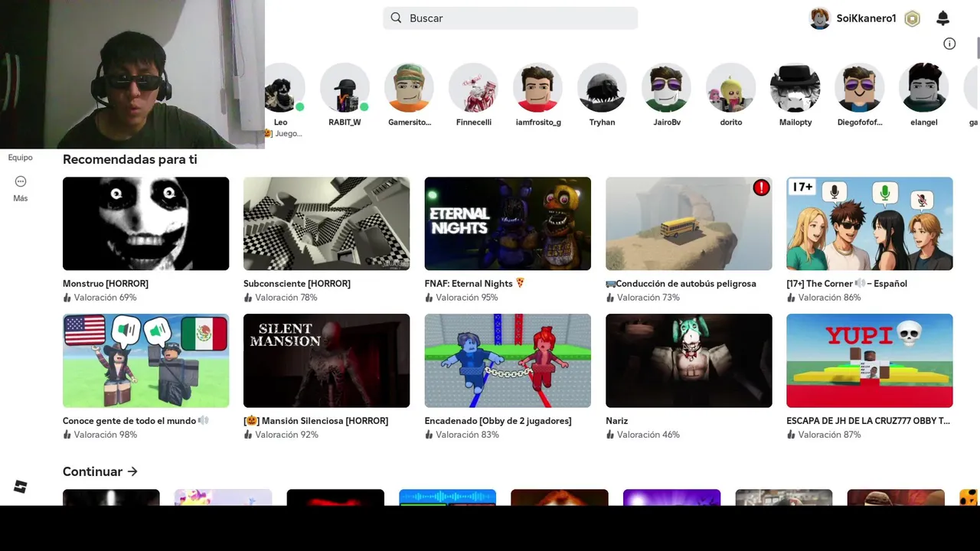Screen dimensions: 980x551
Task: Open Conducción de autobús peligrosa thumbnail
Action: pos(688,223)
